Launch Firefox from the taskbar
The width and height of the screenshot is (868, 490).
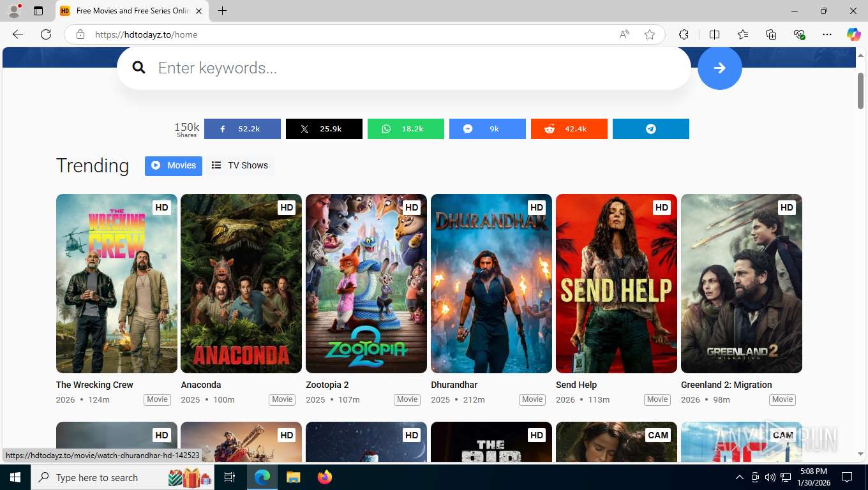(x=325, y=477)
